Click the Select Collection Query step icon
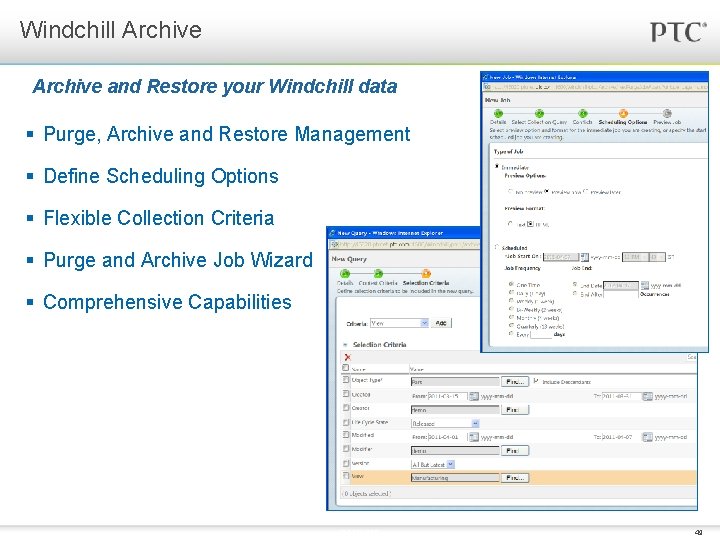The image size is (720, 540). (539, 113)
